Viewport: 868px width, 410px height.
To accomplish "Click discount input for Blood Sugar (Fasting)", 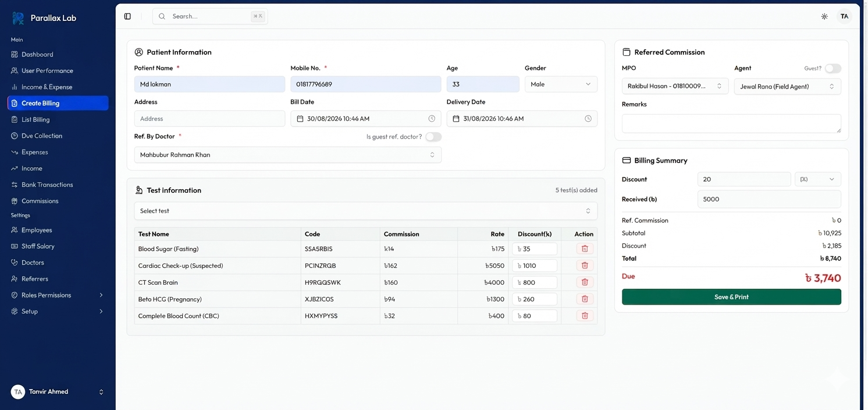I will [535, 249].
